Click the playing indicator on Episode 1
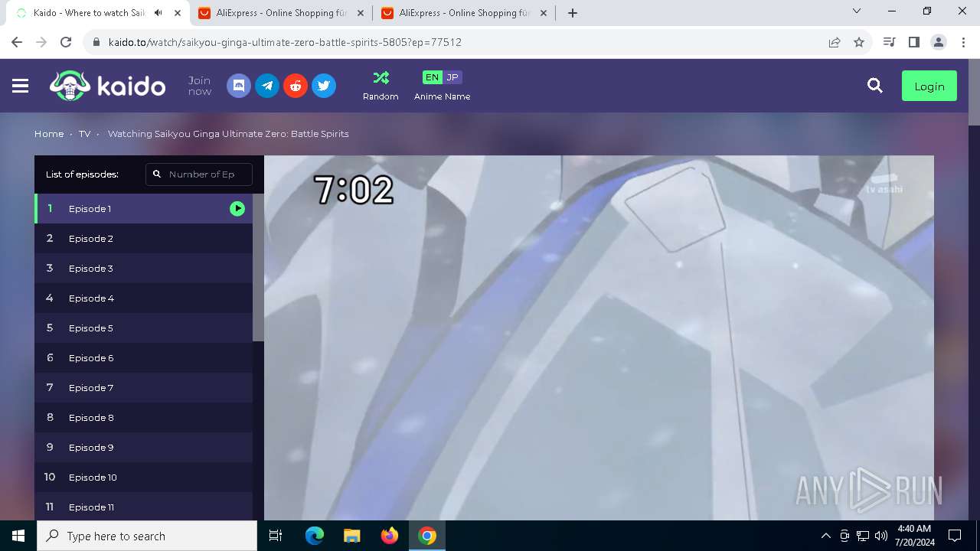This screenshot has height=551, width=980. coord(237,208)
